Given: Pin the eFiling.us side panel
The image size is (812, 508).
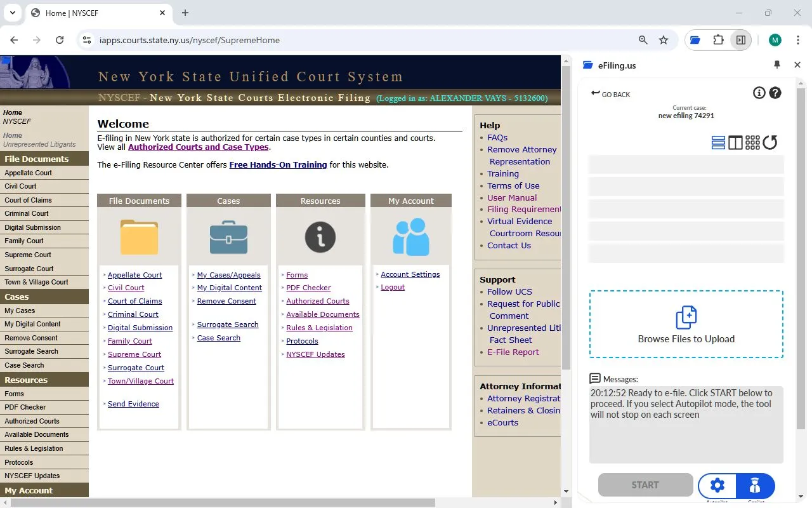Looking at the screenshot, I should tap(777, 65).
